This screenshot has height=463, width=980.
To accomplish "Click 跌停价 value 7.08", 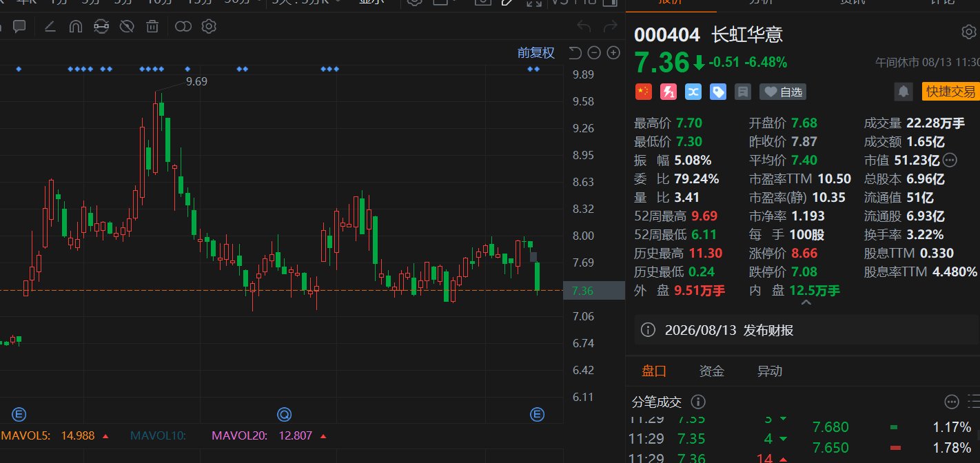I will (804, 271).
